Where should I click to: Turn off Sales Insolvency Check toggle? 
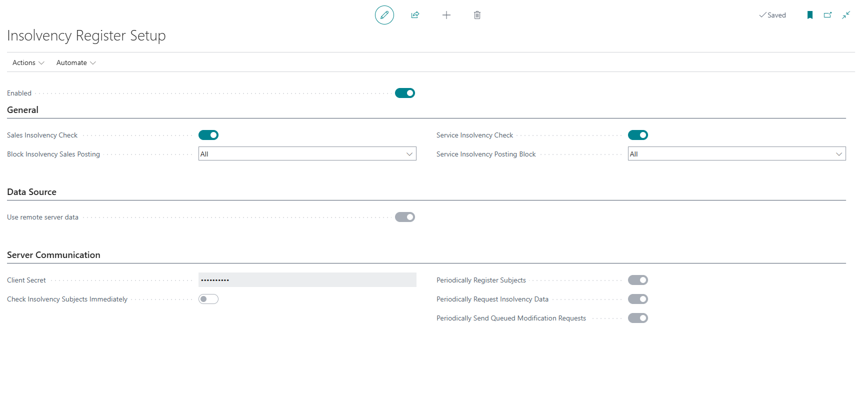click(x=208, y=135)
